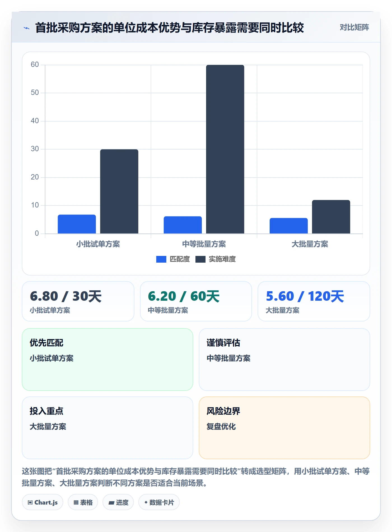Click the 中等批量方案 x-axis label
Screen dimensions: 392x532
click(x=204, y=244)
